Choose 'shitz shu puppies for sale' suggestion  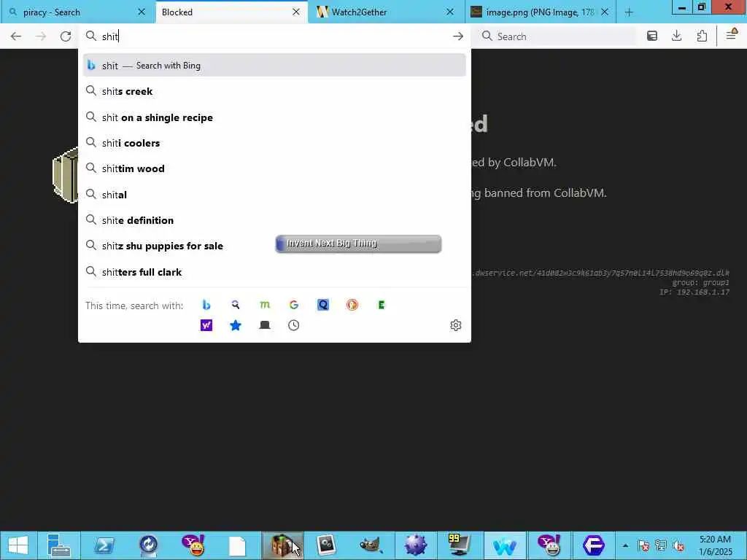click(274, 246)
